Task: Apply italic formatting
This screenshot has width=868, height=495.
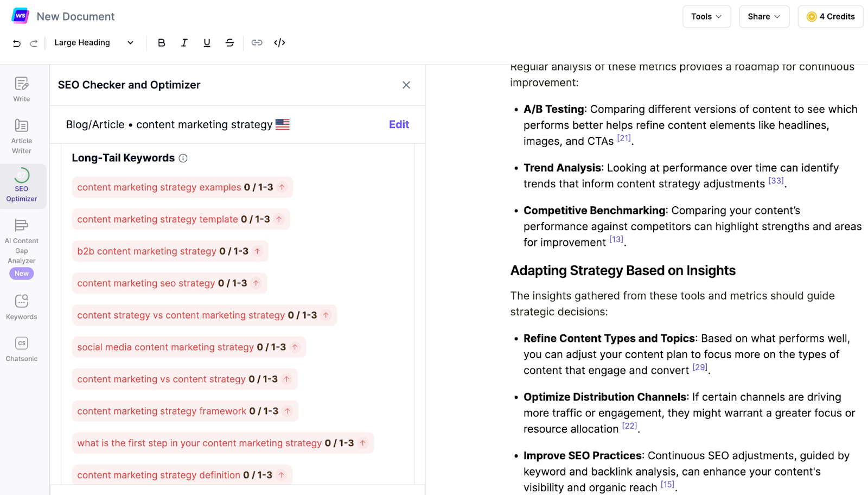Action: (x=184, y=43)
